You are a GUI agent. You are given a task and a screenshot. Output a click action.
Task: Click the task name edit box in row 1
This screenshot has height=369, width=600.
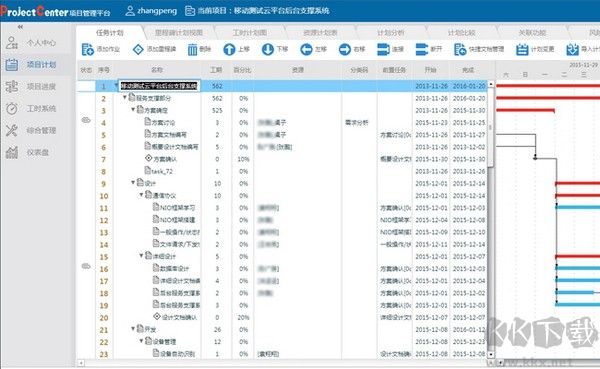(x=159, y=86)
